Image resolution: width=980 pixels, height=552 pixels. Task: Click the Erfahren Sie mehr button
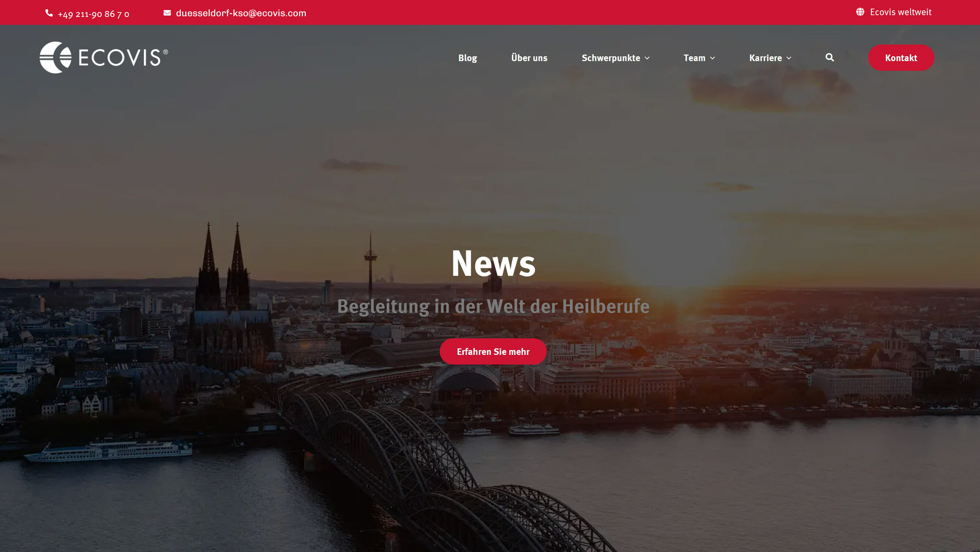493,351
